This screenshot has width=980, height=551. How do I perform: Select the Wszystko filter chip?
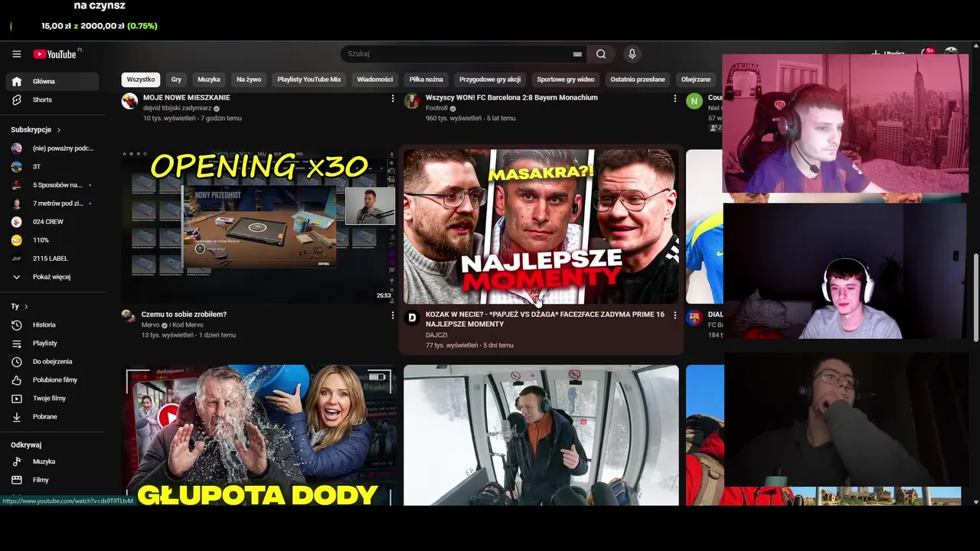[x=141, y=80]
